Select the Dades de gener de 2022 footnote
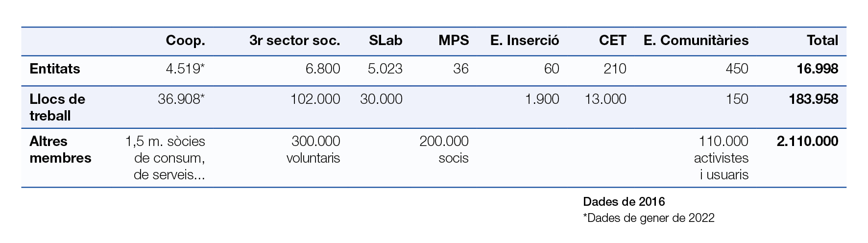The width and height of the screenshot is (868, 243). click(x=649, y=218)
